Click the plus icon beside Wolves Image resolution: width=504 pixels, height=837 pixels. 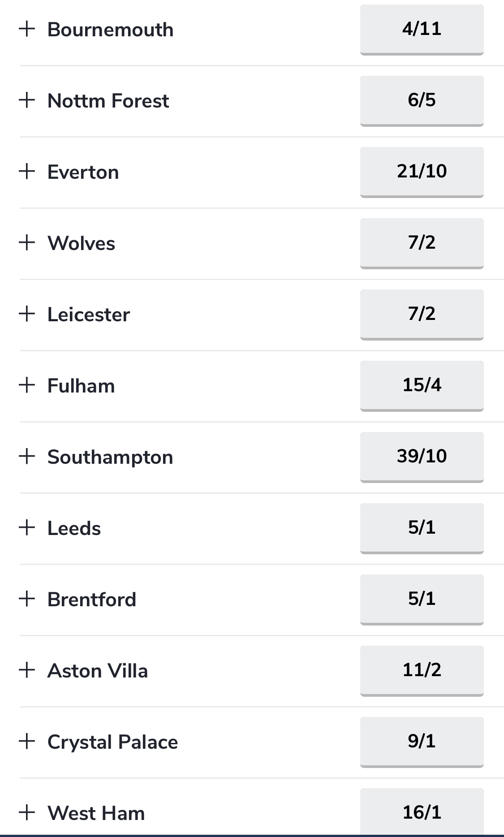(x=27, y=242)
